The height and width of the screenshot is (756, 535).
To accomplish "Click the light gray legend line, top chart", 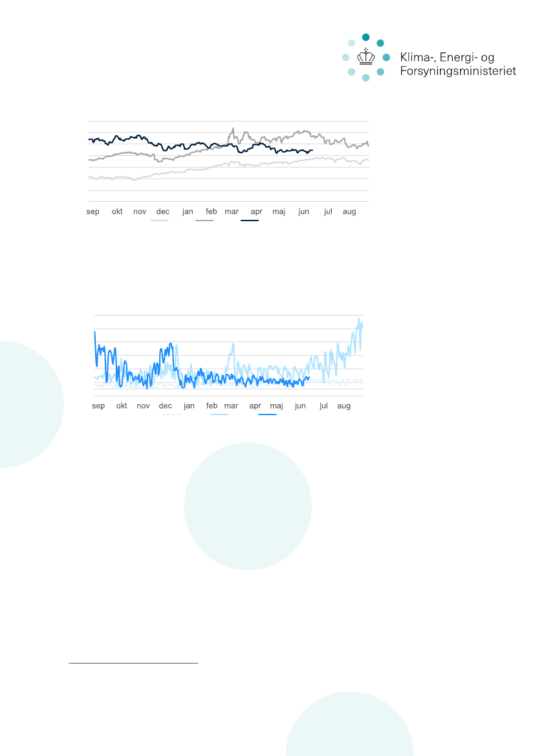I will point(159,221).
